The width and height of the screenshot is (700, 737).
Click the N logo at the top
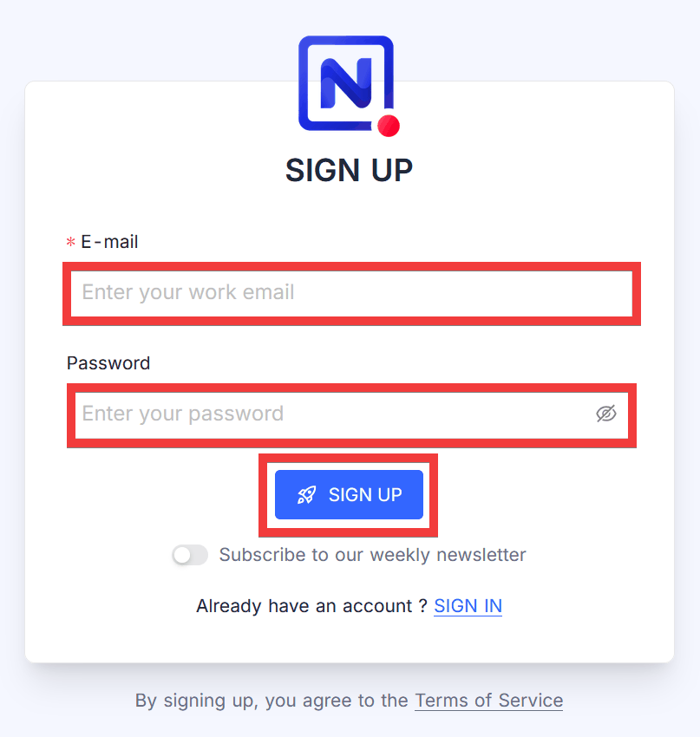[x=346, y=85]
